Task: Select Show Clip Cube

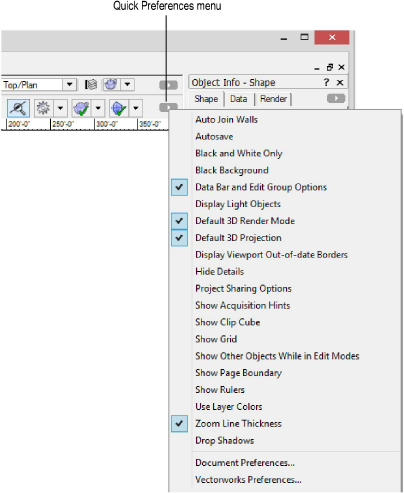Action: click(285, 322)
